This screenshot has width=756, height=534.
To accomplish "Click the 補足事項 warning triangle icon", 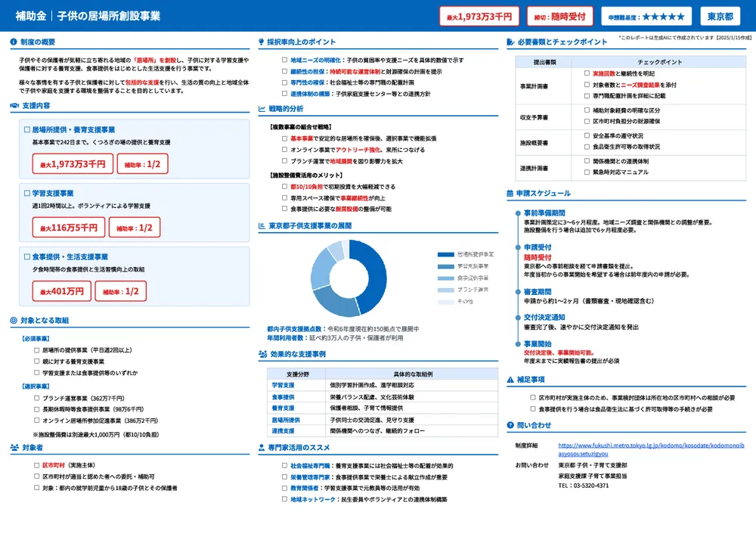I will click(x=509, y=380).
